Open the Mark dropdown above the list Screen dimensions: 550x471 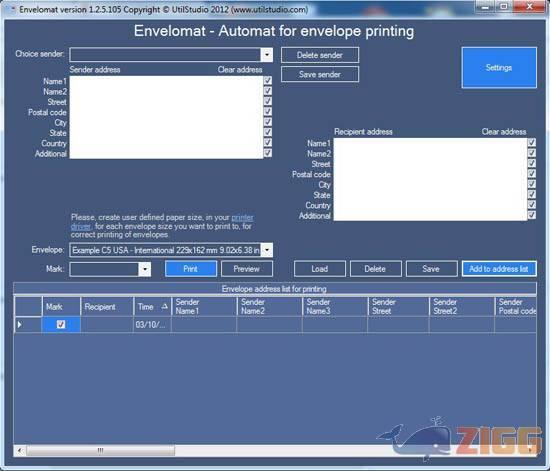[x=145, y=269]
